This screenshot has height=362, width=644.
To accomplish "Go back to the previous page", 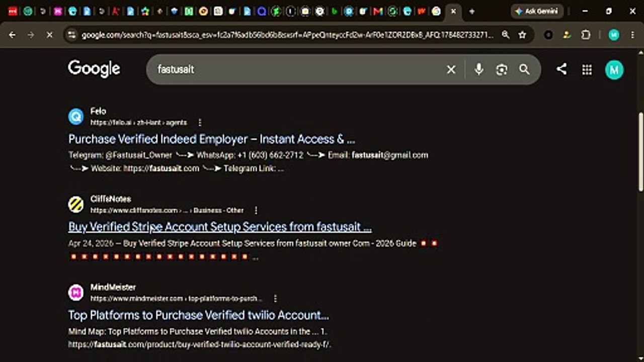I will coord(13,35).
